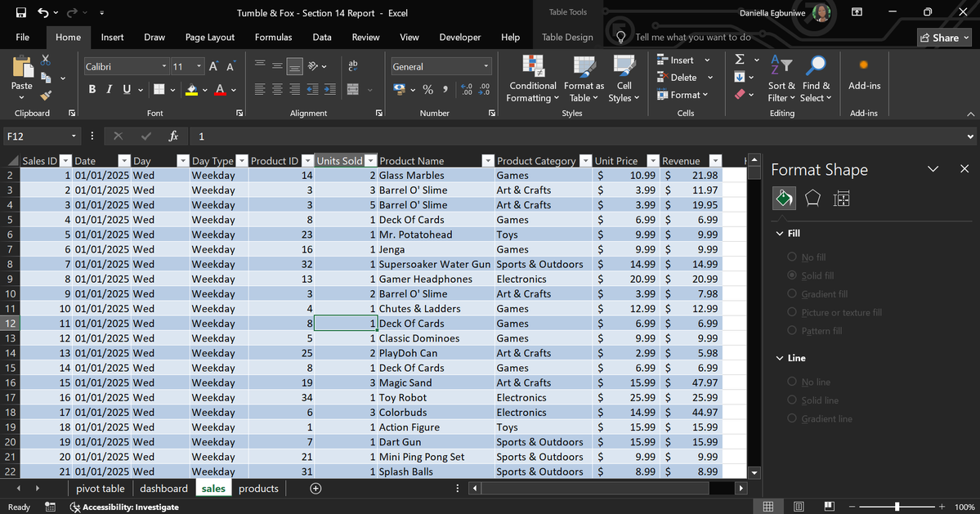Open Conditional Formatting menu
This screenshot has height=514, width=980.
(x=532, y=79)
